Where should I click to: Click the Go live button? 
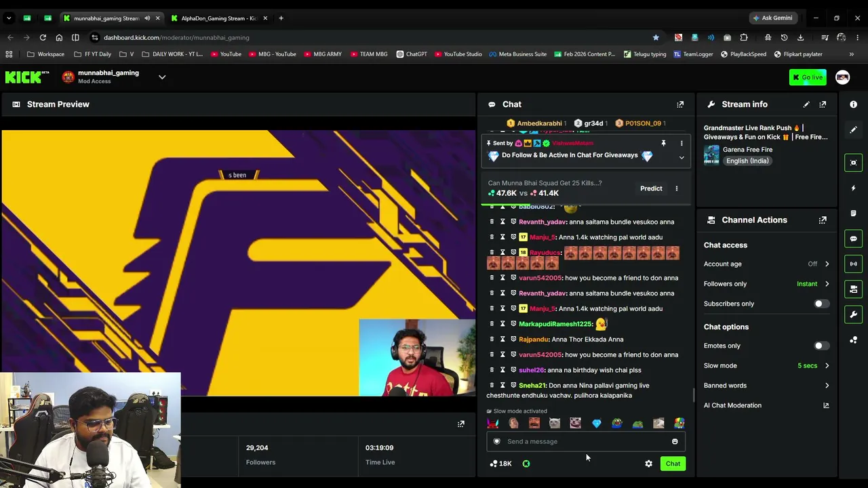click(x=808, y=77)
